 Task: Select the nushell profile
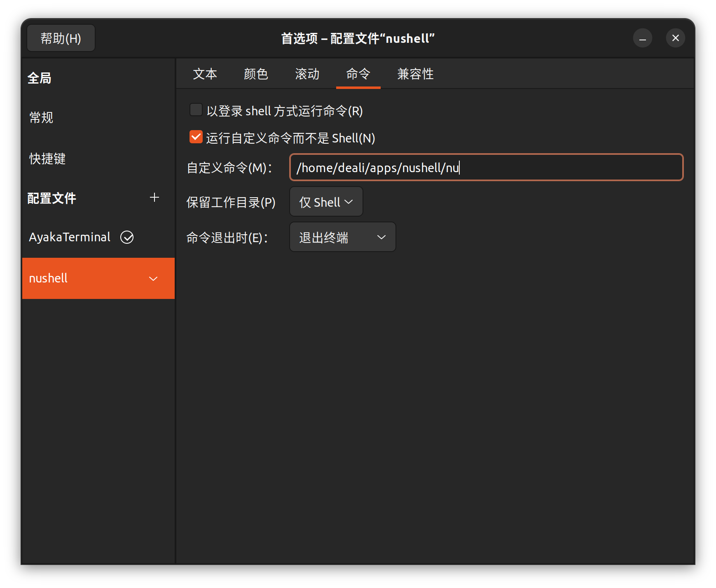pyautogui.click(x=98, y=278)
